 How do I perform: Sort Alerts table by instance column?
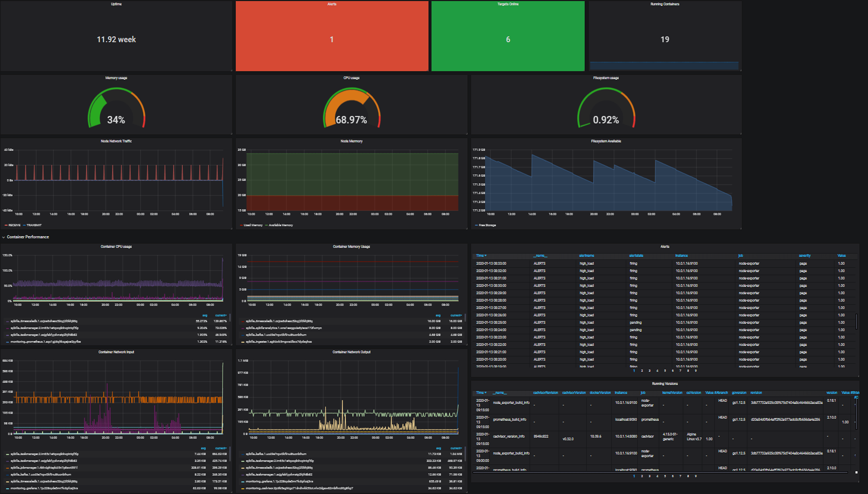(x=681, y=256)
